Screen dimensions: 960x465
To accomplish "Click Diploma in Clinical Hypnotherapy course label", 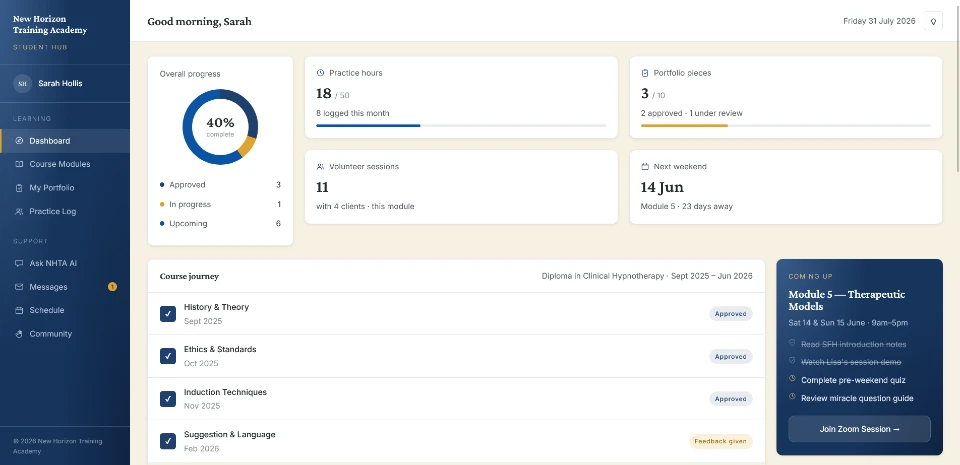I will tap(647, 276).
